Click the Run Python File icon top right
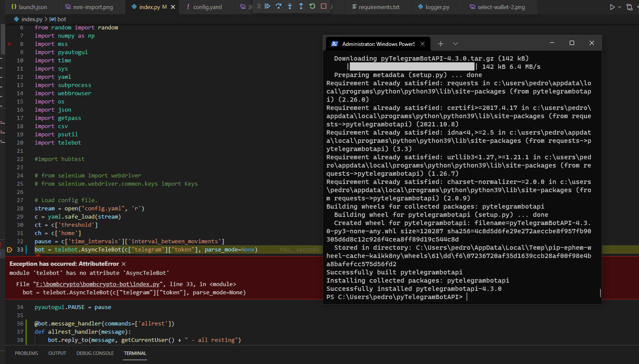Screen dimensions: 639x364 pos(612,6)
